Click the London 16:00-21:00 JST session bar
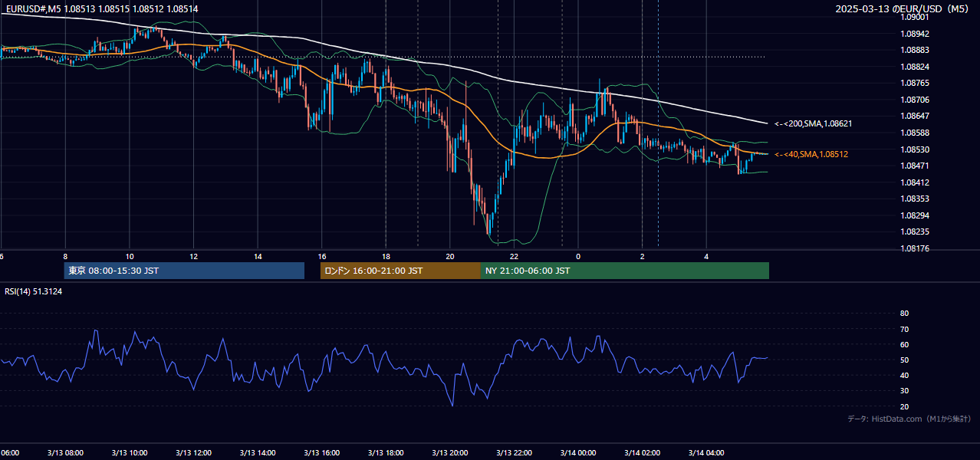This screenshot has width=980, height=460. (400, 271)
